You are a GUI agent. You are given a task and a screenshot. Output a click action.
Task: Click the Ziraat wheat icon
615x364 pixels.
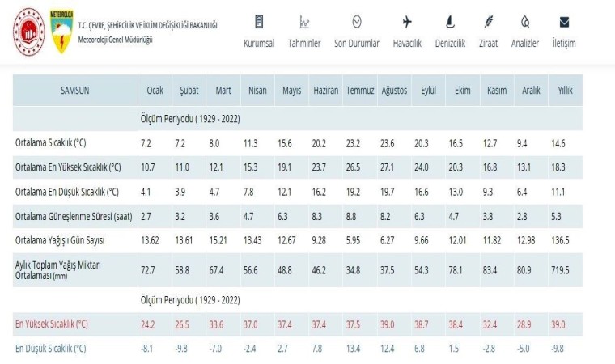tap(488, 22)
